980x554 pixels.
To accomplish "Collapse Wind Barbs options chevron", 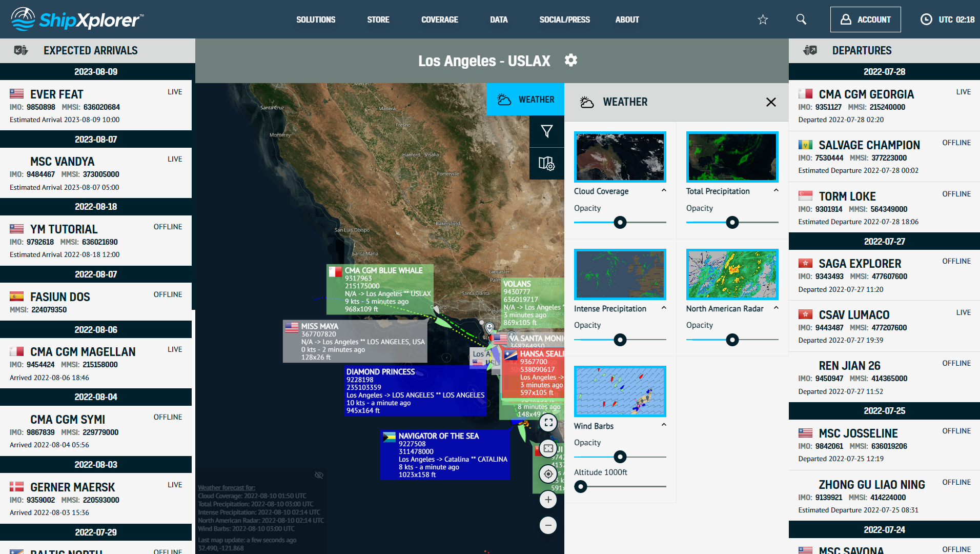I will [664, 425].
